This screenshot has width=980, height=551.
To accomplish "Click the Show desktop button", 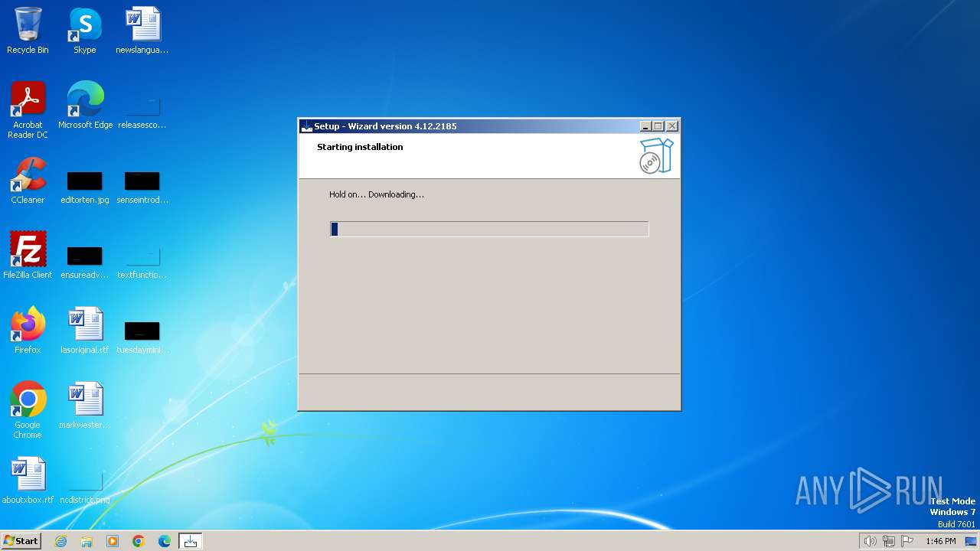I will pos(971,541).
